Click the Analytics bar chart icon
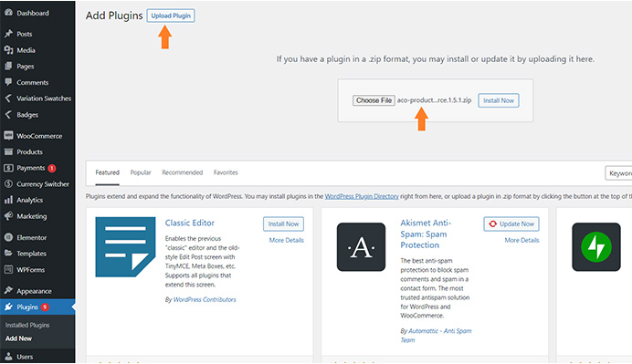This screenshot has height=364, width=632. (x=8, y=200)
